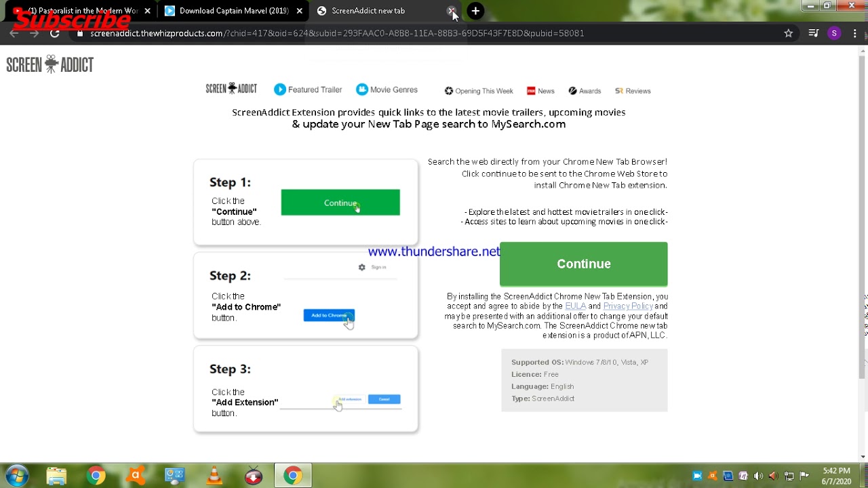Open the red download manager taskbar icon
Viewport: 868px width, 488px height.
point(254,476)
